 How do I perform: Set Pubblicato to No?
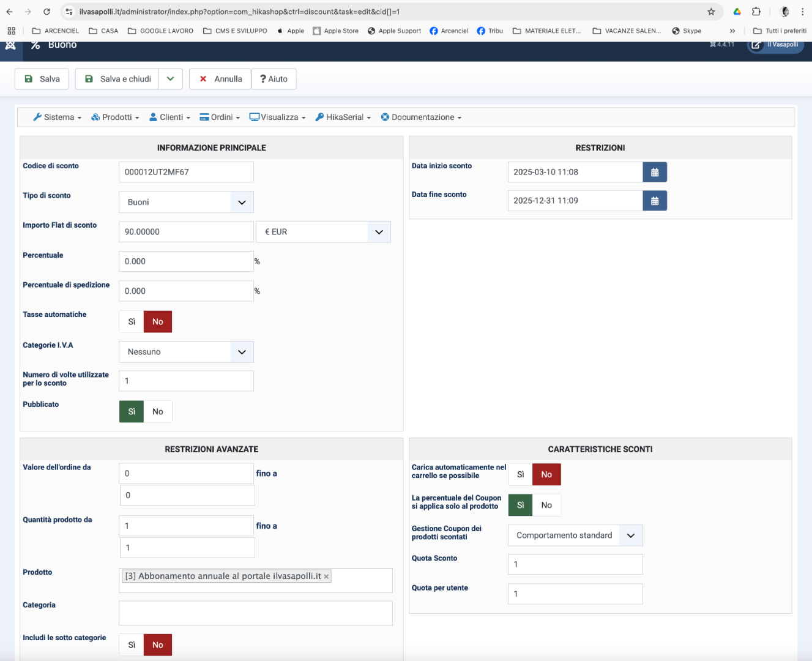click(158, 412)
